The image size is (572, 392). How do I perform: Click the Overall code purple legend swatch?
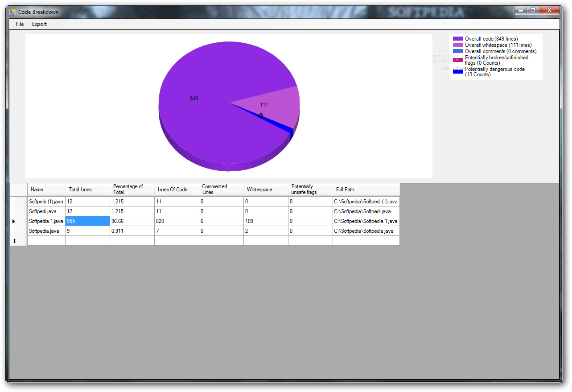[458, 39]
